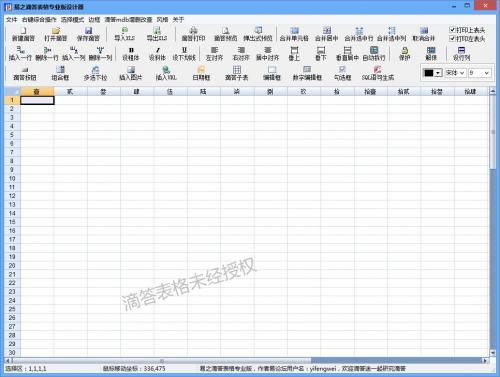Click the unmerge cells (取消合并) button
Image resolution: width=500 pixels, height=377 pixels.
pos(424,34)
